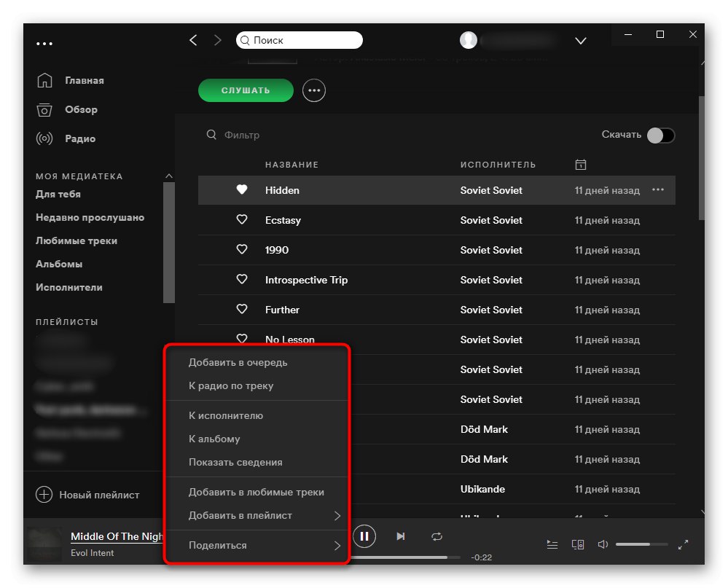The height and width of the screenshot is (588, 728).
Task: Toggle repeat mode
Action: click(x=437, y=536)
